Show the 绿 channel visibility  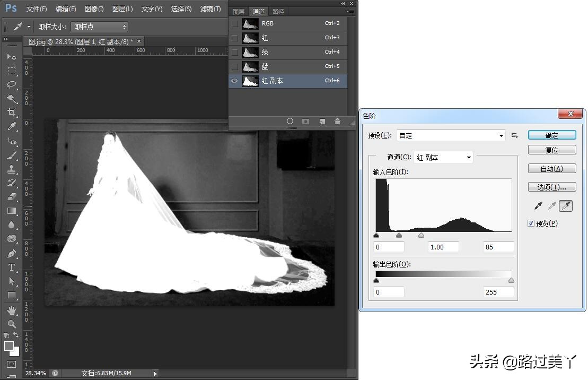click(235, 52)
